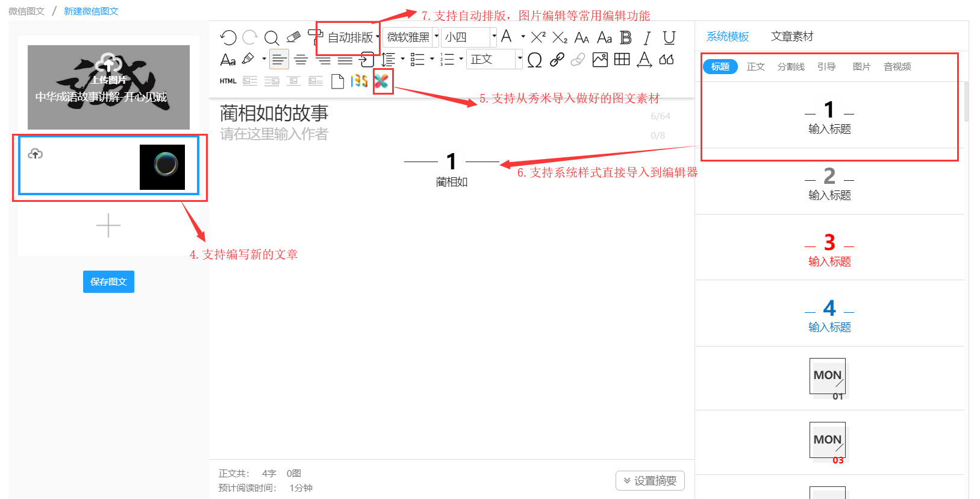Click the 保存图文 button
Viewport: 980px width, 499px height.
click(x=108, y=281)
